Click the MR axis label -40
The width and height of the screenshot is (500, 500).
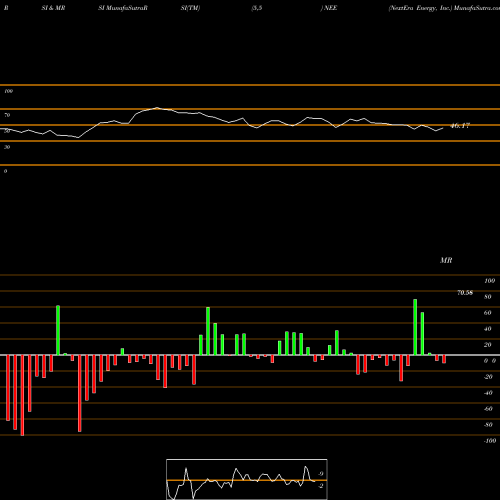(x=488, y=393)
